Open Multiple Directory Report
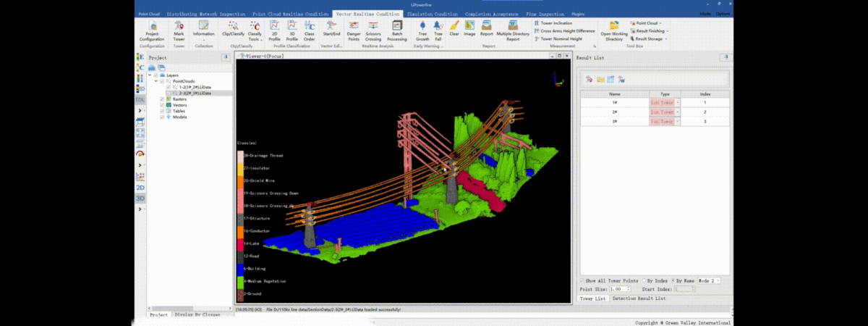 pos(513,31)
